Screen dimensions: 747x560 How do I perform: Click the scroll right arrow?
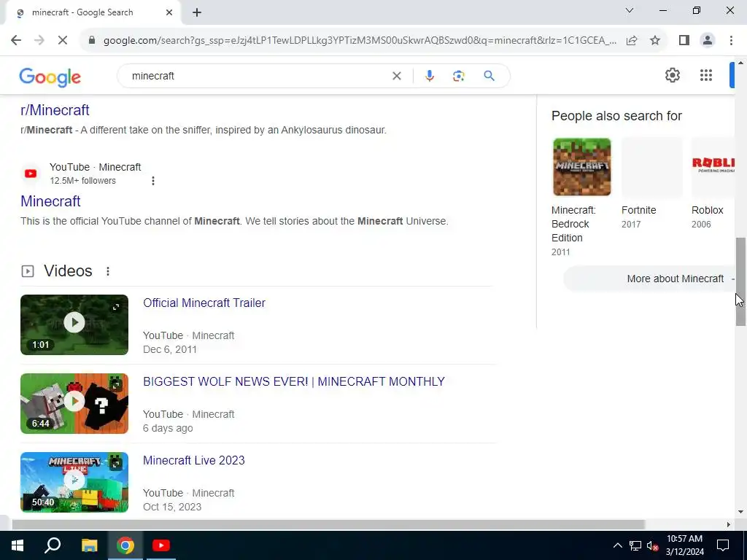729,525
